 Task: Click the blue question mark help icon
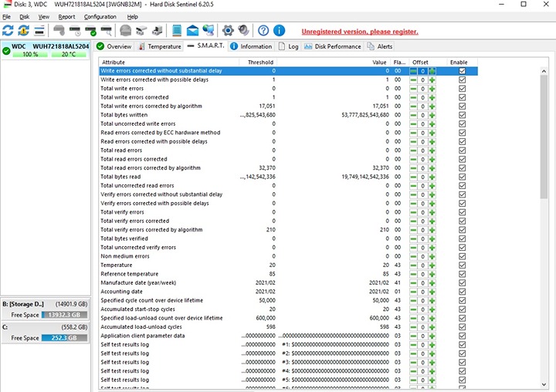tap(263, 31)
